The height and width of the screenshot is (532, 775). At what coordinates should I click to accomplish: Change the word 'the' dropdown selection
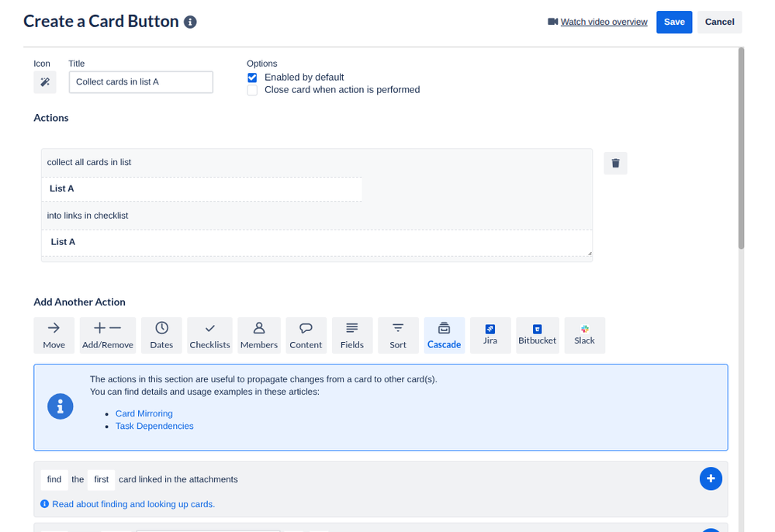coord(77,479)
